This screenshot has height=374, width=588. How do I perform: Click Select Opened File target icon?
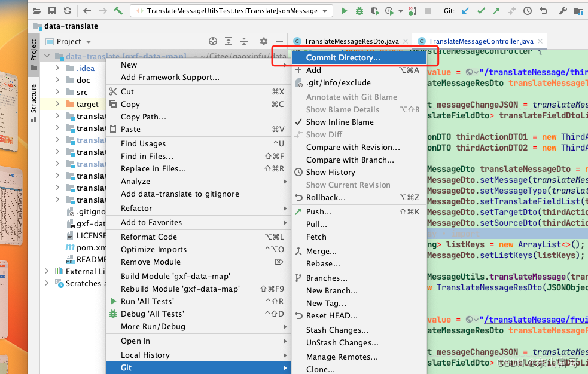point(213,41)
